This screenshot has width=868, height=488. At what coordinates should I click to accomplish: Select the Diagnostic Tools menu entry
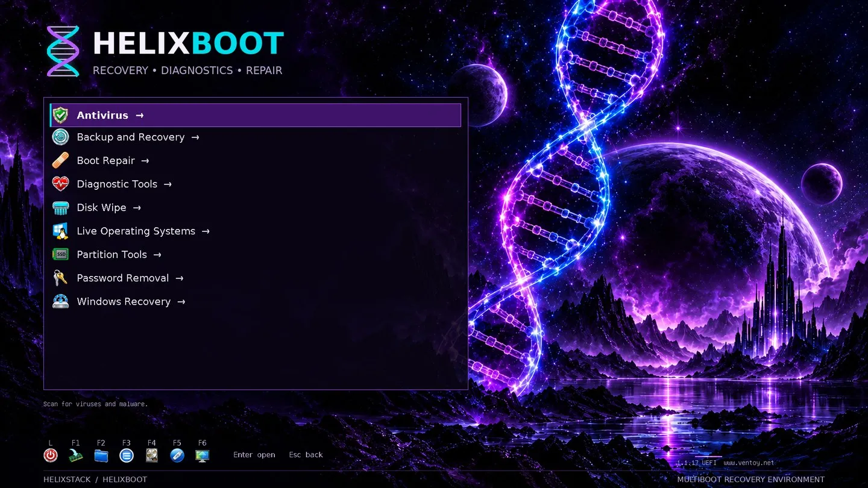pyautogui.click(x=256, y=184)
